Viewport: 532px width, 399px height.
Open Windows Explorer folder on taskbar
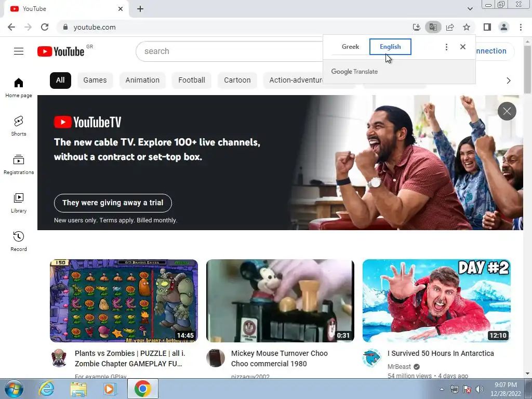pyautogui.click(x=78, y=389)
